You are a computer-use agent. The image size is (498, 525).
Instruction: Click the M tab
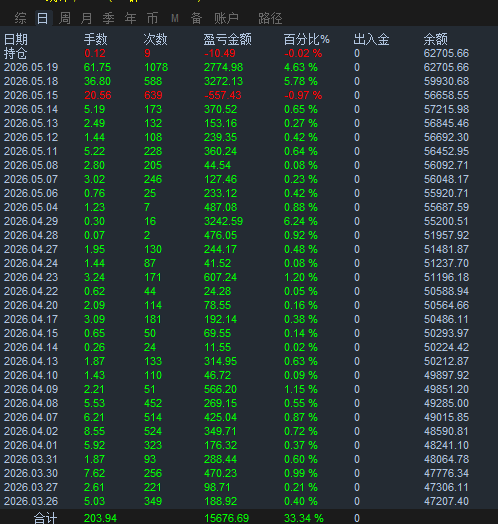(175, 18)
